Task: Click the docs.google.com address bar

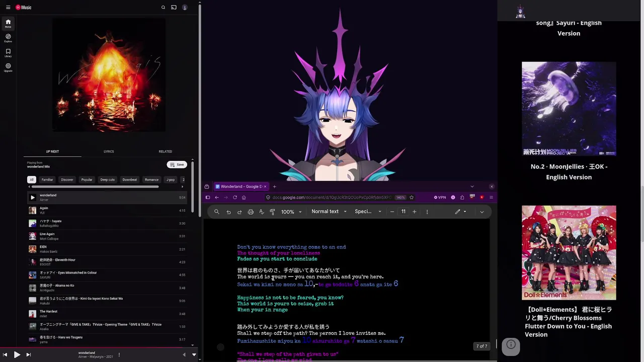Action: pos(331,198)
